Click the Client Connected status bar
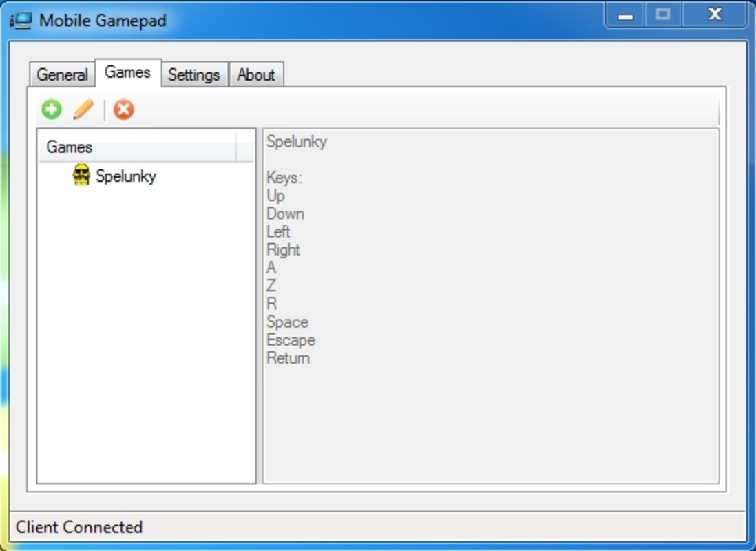This screenshot has width=756, height=551. (x=79, y=527)
